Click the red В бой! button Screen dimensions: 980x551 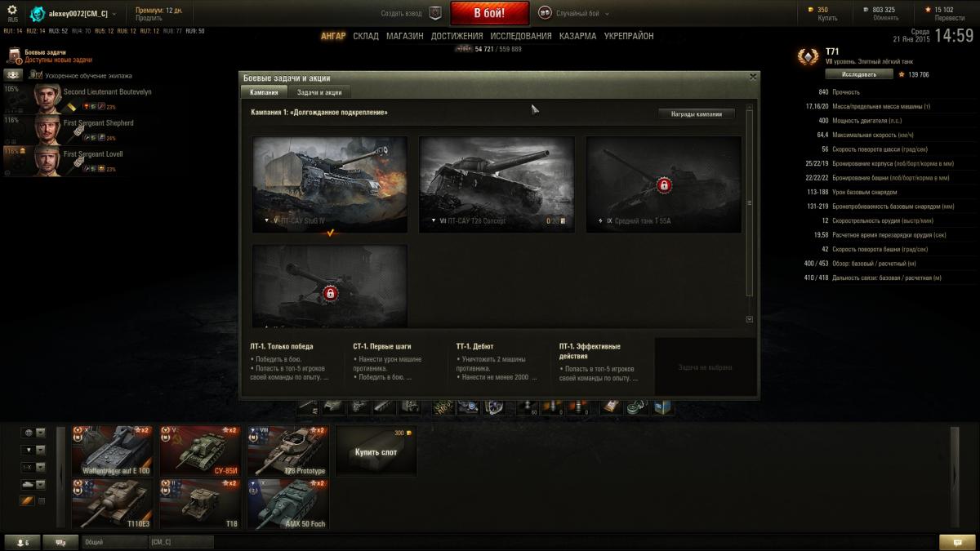point(490,13)
